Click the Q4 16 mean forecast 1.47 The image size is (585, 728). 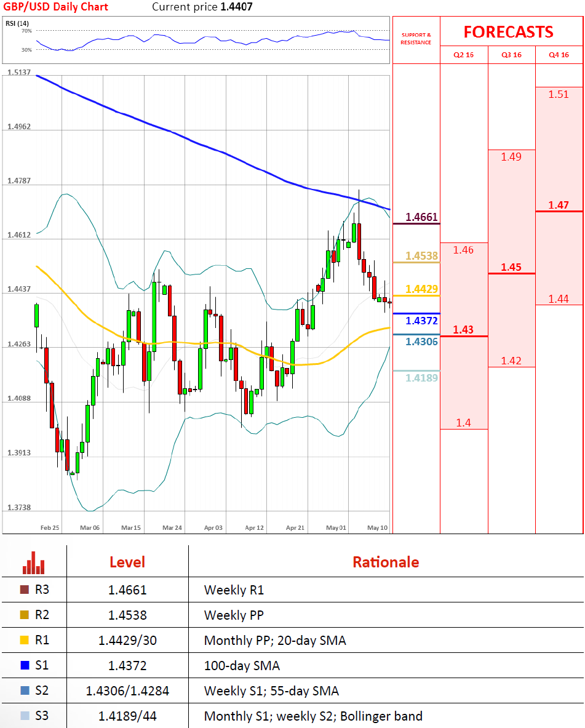click(559, 205)
